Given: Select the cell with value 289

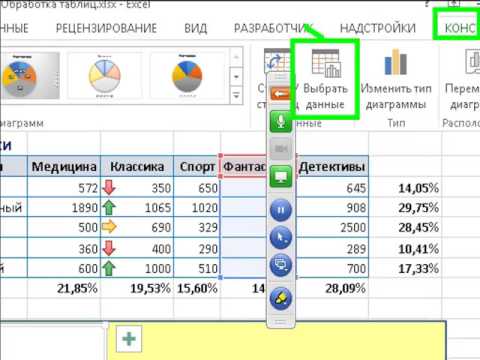Looking at the screenshot, I should [x=332, y=249].
